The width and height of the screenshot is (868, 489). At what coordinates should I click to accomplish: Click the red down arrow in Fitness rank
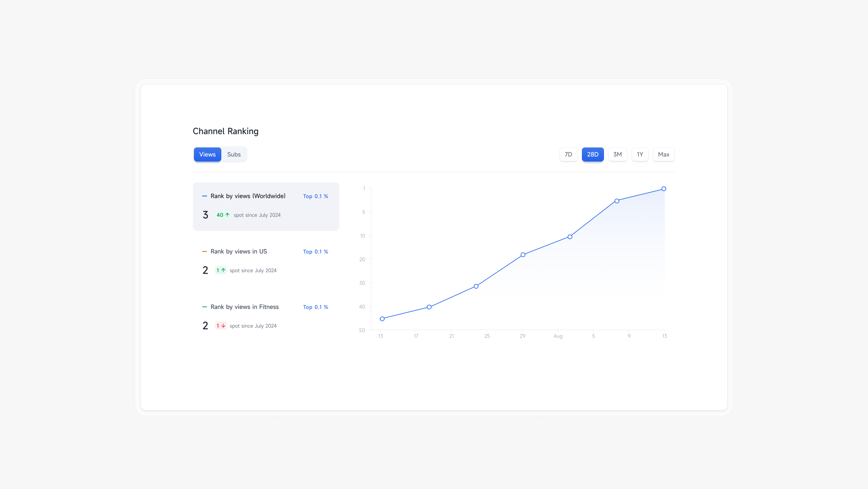[223, 326]
